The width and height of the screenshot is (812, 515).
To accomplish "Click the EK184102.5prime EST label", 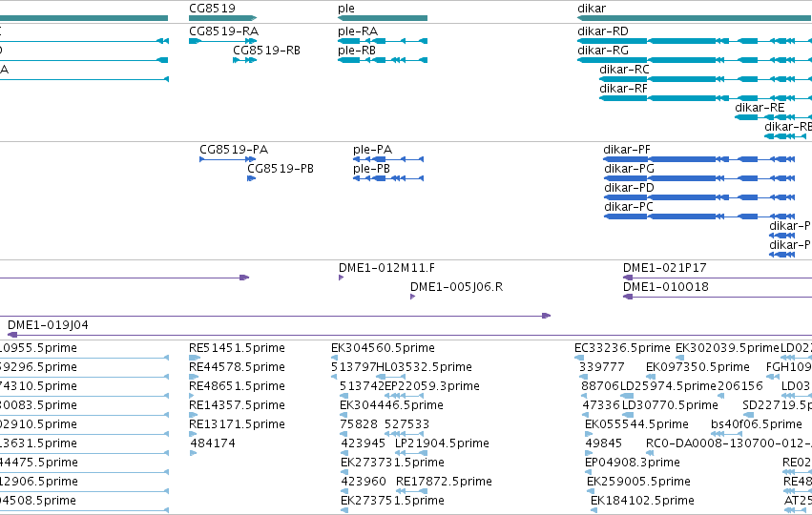I will tap(642, 502).
